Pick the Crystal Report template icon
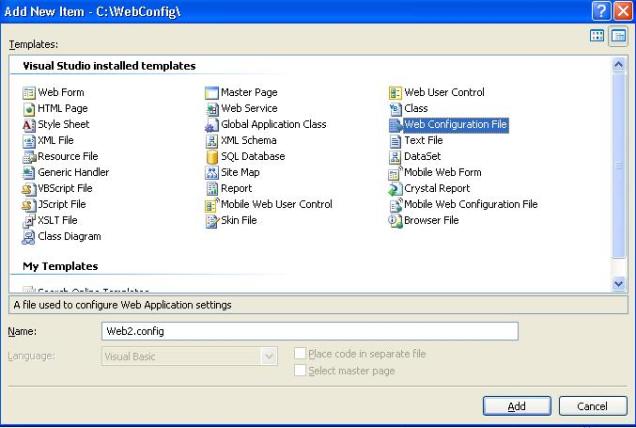 coord(395,189)
